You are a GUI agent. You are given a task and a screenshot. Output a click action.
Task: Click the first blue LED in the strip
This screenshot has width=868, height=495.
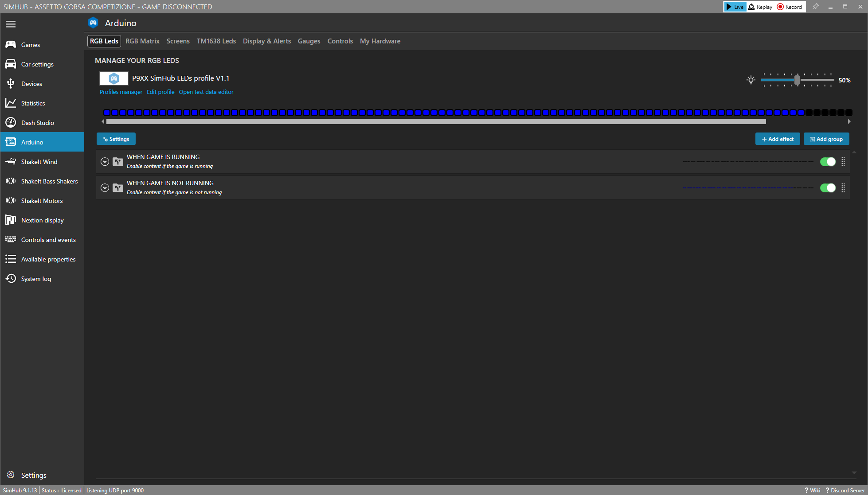point(107,113)
